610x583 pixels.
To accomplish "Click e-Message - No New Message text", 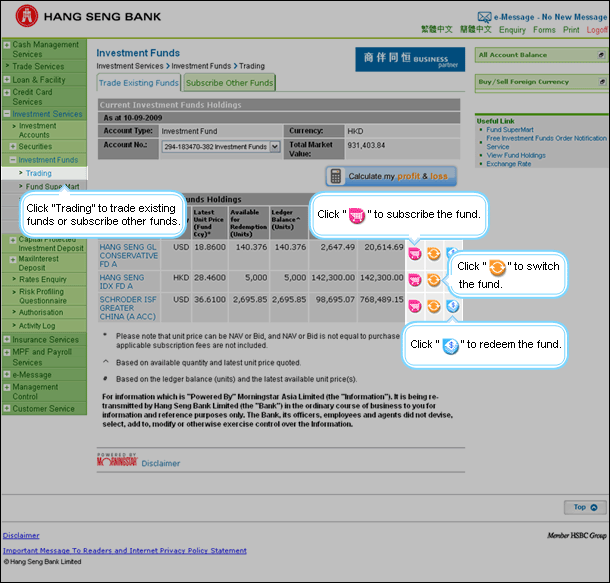I will coord(550,17).
